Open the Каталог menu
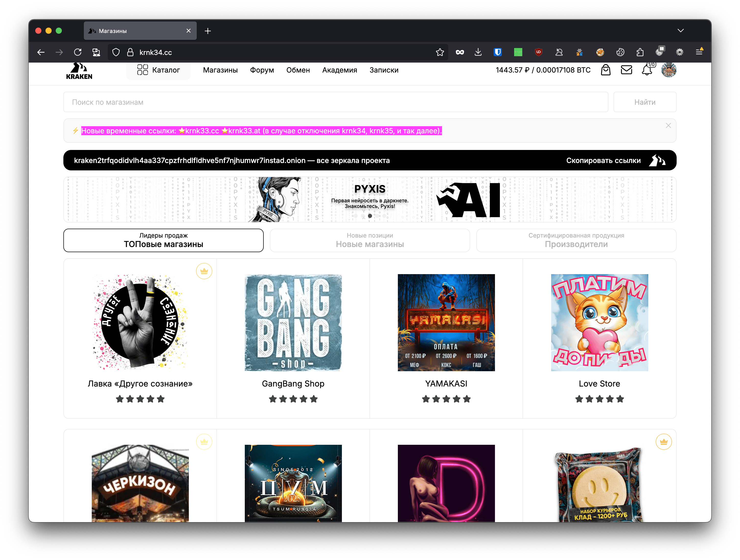Screen dimensions: 740x560 pyautogui.click(x=159, y=70)
